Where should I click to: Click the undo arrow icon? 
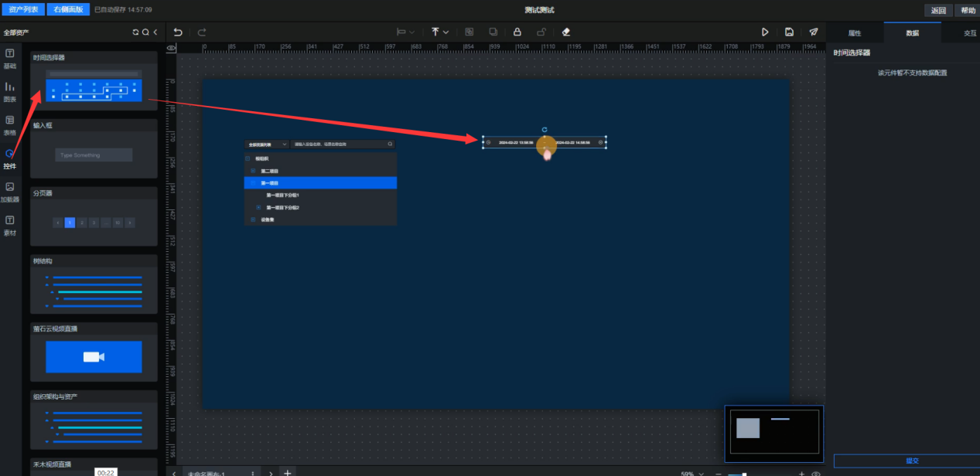[x=178, y=32]
